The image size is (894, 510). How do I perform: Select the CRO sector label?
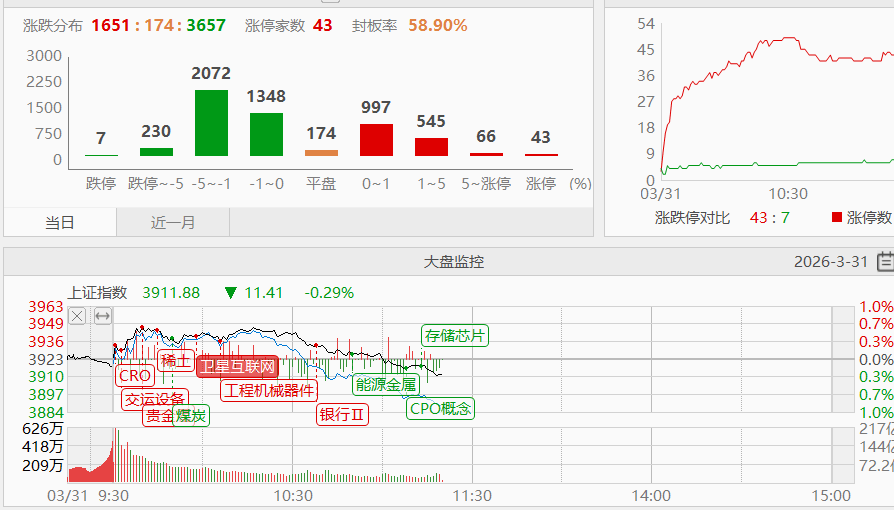[x=134, y=376]
